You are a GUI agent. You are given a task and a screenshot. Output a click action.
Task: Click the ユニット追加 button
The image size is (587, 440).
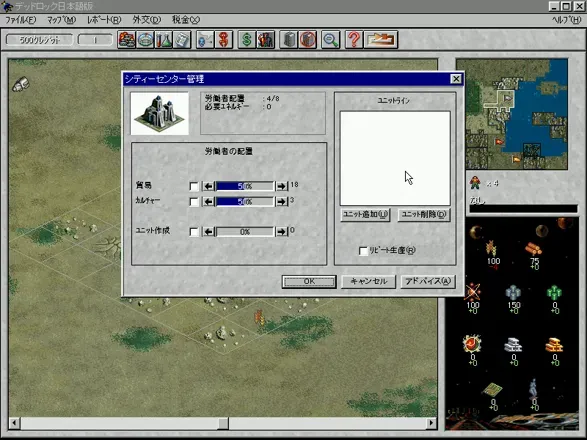coord(365,215)
